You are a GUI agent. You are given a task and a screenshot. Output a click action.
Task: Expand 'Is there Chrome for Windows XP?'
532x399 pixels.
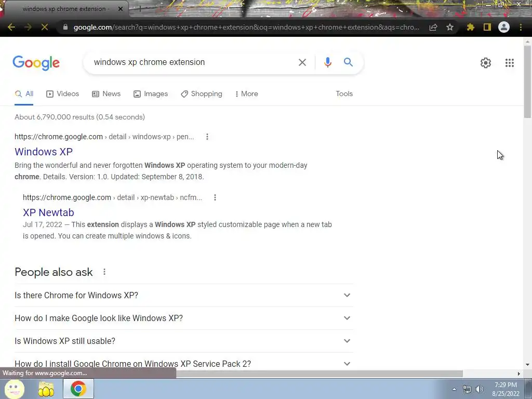(x=184, y=295)
